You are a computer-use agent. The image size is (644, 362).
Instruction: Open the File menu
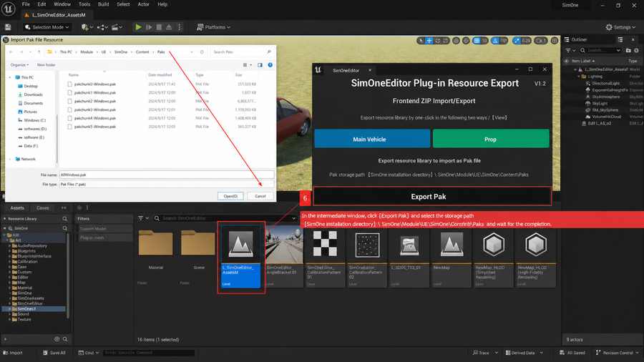tap(26, 4)
